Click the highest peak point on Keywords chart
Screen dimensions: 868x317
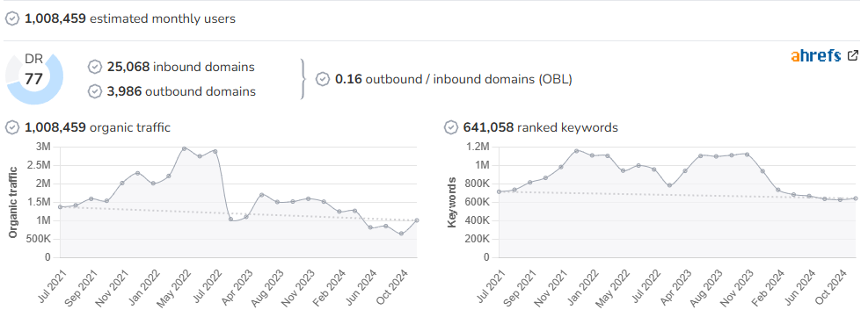click(x=576, y=151)
